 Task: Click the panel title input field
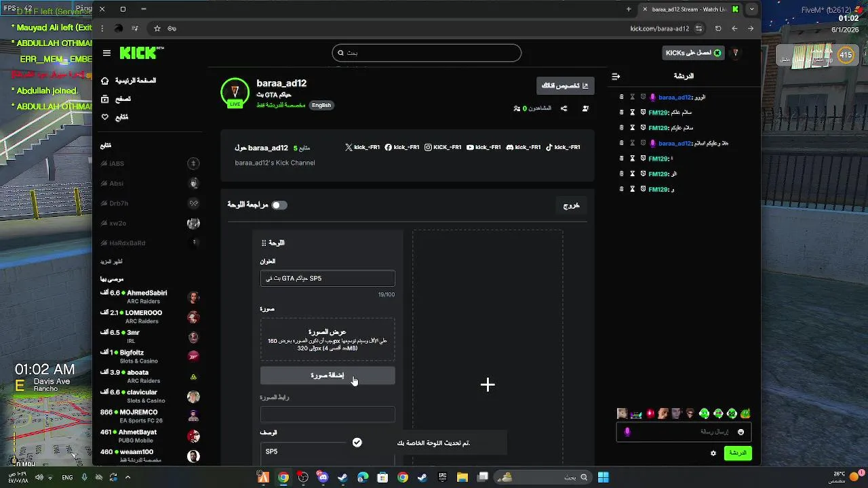coord(328,279)
